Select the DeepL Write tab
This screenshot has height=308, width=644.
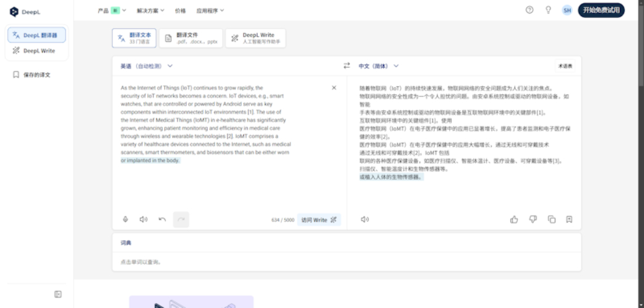point(255,38)
